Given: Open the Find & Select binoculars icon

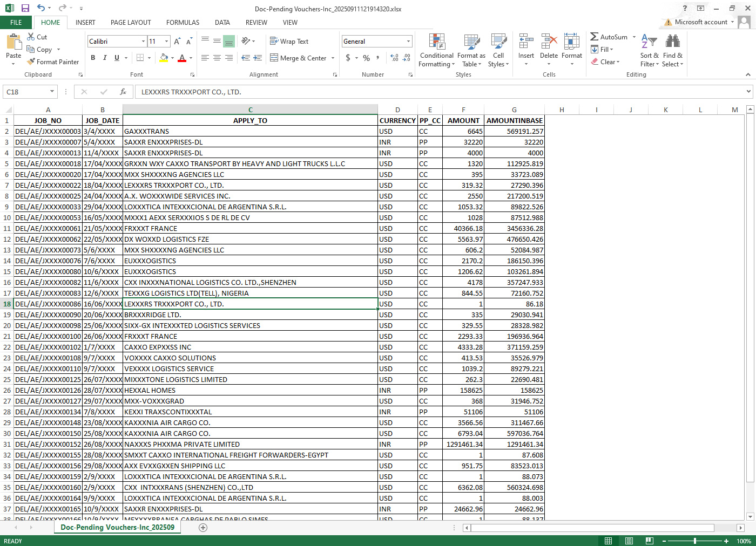Looking at the screenshot, I should tap(672, 42).
